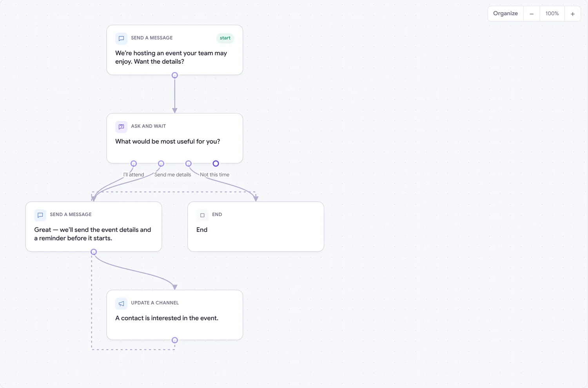Screen dimensions: 588x388
Task: Click the megaphone icon on the Update a Channel node
Action: click(121, 303)
